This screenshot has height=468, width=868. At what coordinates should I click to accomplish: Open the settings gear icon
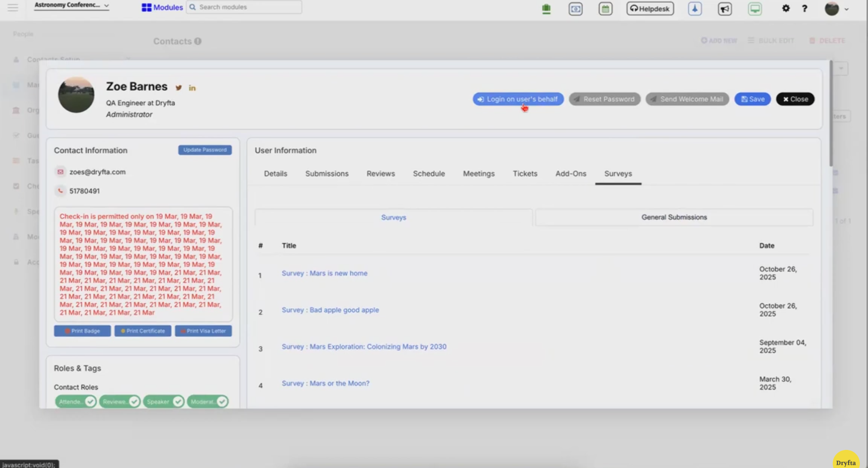786,8
